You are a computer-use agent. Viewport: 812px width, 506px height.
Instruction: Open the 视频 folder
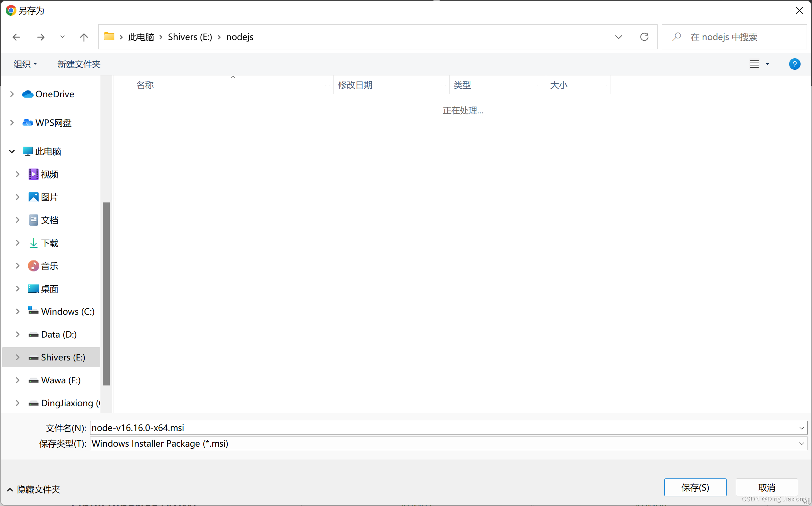coord(49,174)
